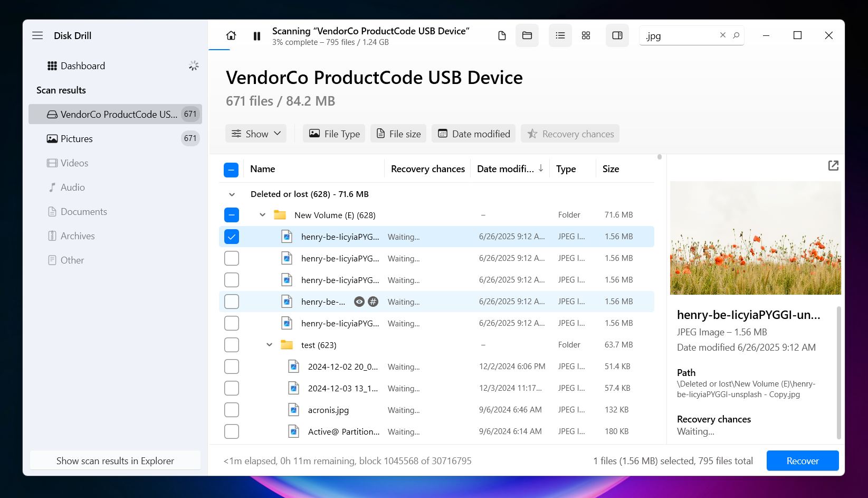Click the Recovery chances filter
The image size is (868, 498).
[x=570, y=134]
